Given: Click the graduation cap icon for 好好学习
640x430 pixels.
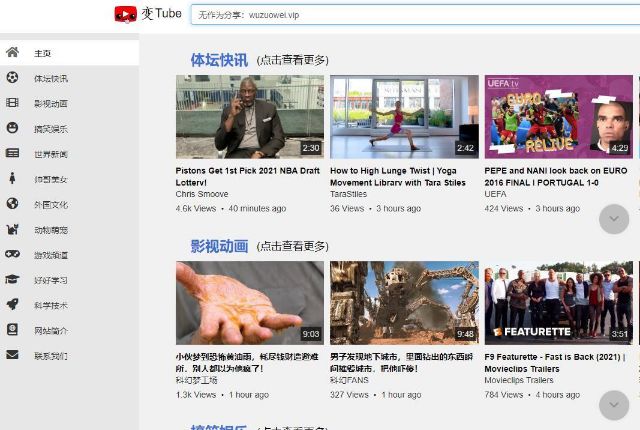Looking at the screenshot, I should 12,279.
